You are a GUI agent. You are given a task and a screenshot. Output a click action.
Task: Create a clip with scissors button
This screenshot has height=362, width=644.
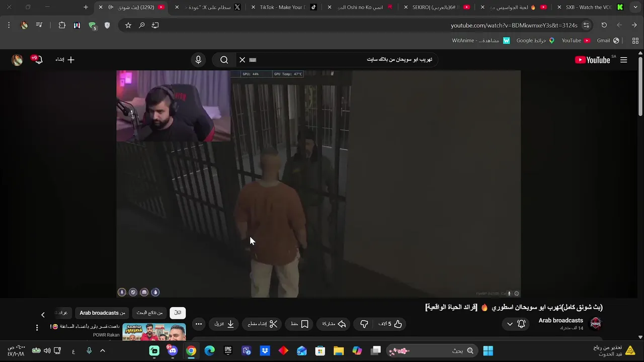[263, 324]
